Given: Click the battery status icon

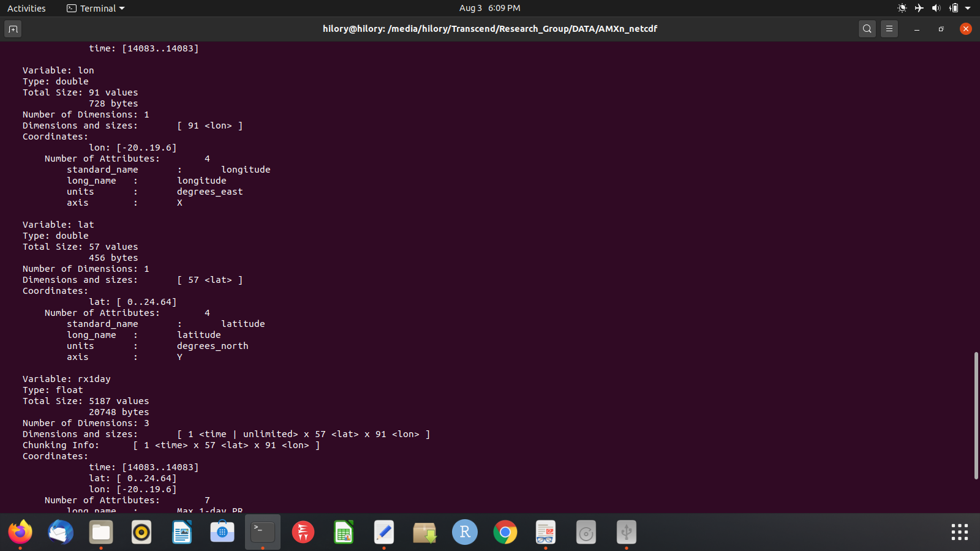Looking at the screenshot, I should (954, 9).
